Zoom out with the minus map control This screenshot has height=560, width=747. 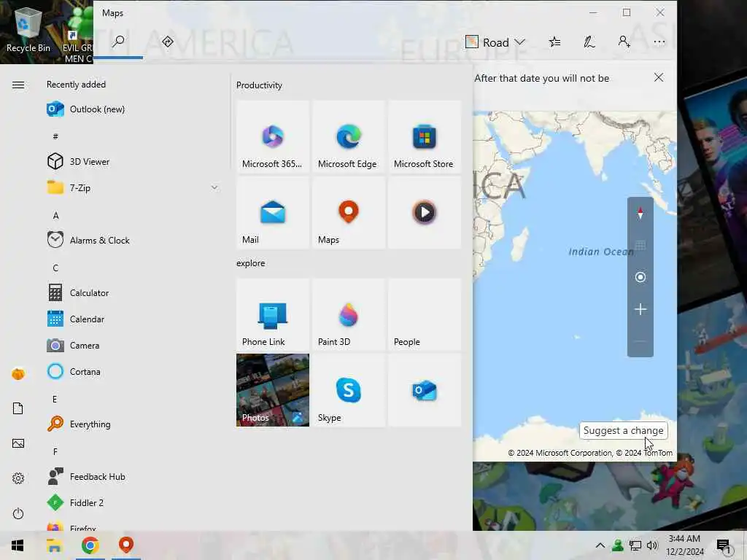pyautogui.click(x=640, y=341)
